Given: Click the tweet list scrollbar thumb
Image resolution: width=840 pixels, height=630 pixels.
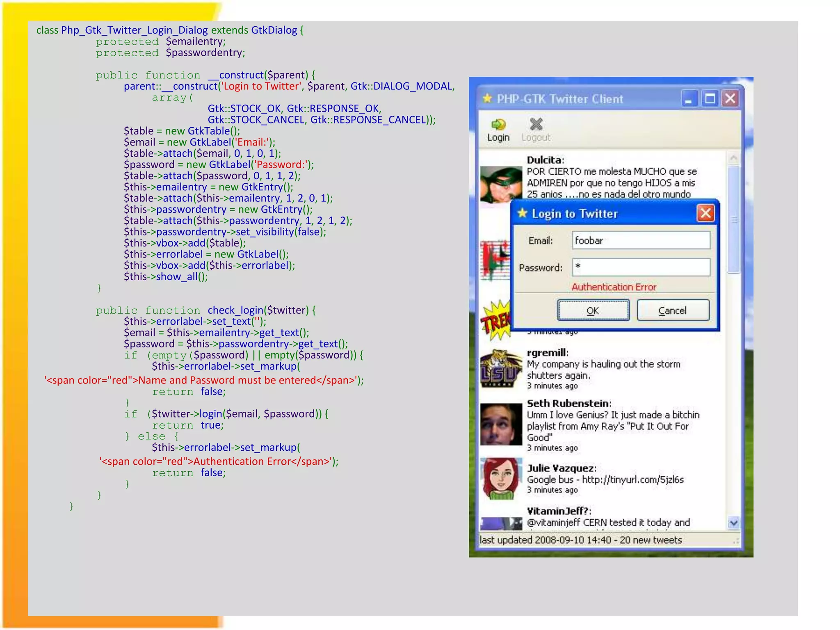Looking at the screenshot, I should (x=734, y=219).
